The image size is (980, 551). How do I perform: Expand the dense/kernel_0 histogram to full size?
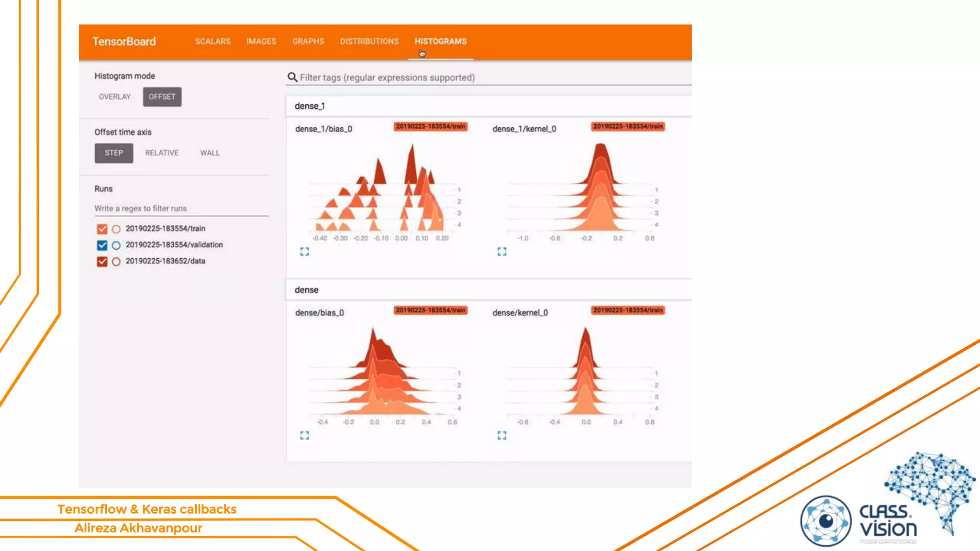click(501, 435)
